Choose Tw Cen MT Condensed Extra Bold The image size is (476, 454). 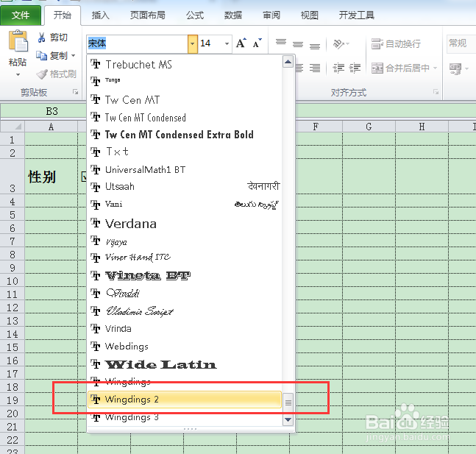185,135
